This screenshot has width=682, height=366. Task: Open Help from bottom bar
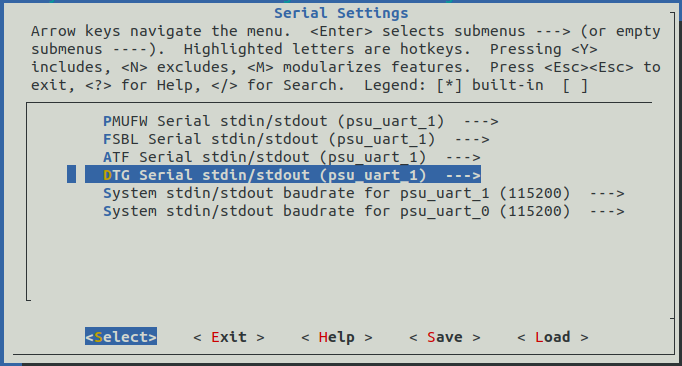pyautogui.click(x=337, y=337)
